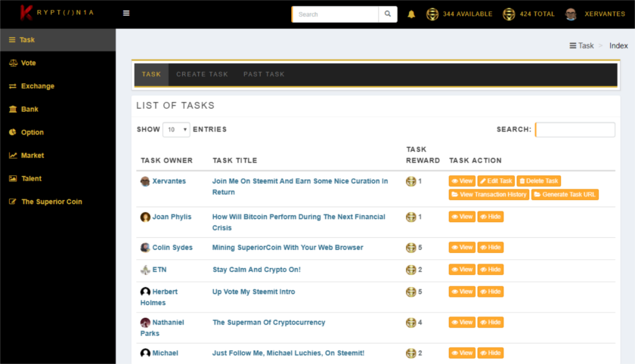Open Up Vote My Steemit Intro link
This screenshot has height=364, width=635.
pos(253,292)
